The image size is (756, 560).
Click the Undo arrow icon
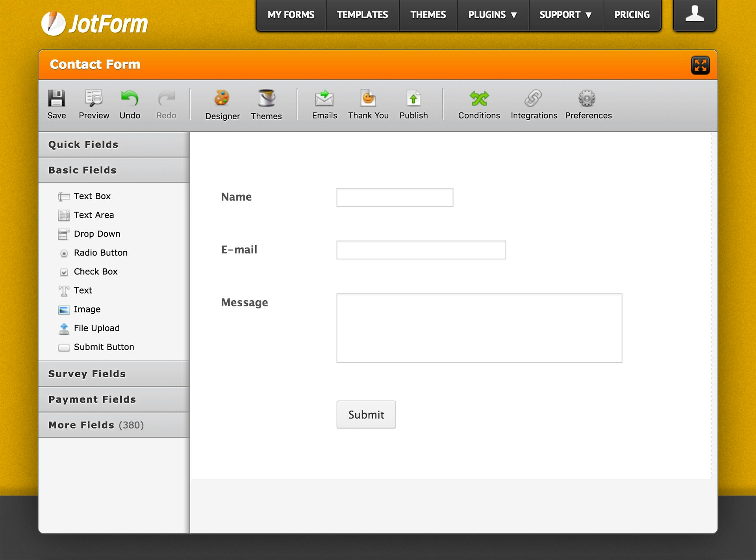click(x=130, y=98)
